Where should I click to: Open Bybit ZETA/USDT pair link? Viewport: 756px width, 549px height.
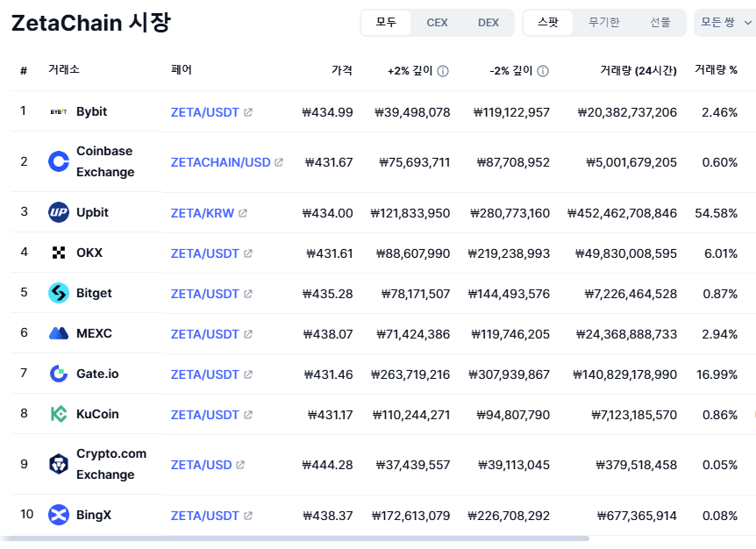(x=204, y=112)
